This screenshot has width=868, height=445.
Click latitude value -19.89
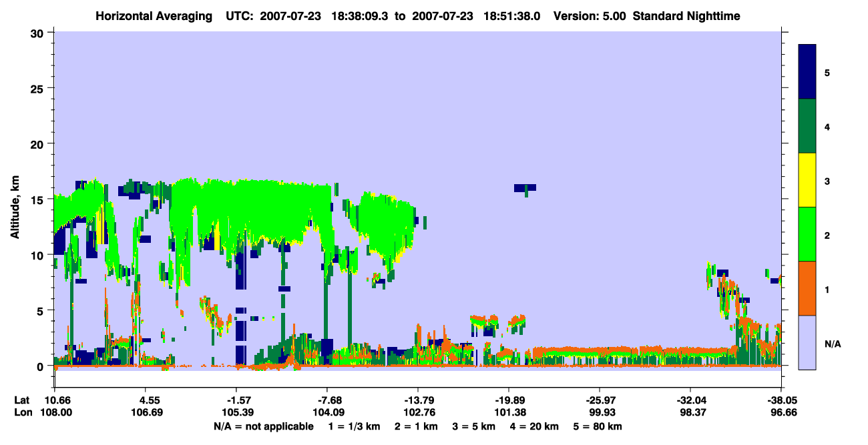pos(509,400)
